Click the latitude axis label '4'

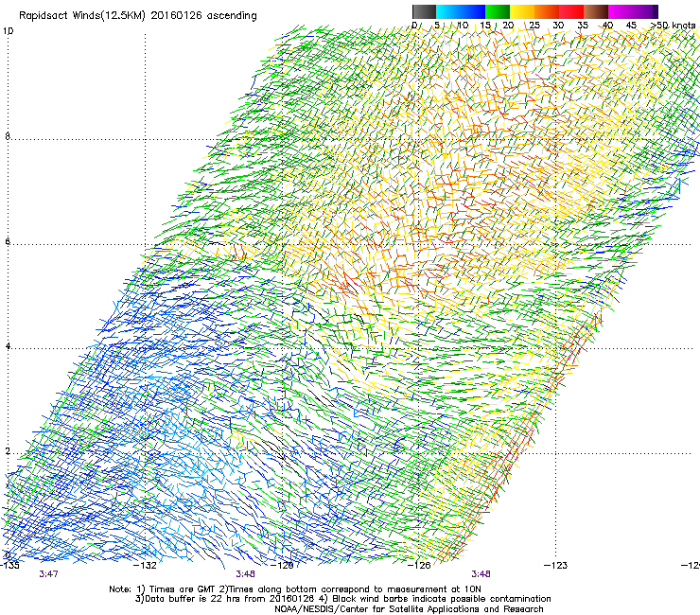click(x=8, y=345)
